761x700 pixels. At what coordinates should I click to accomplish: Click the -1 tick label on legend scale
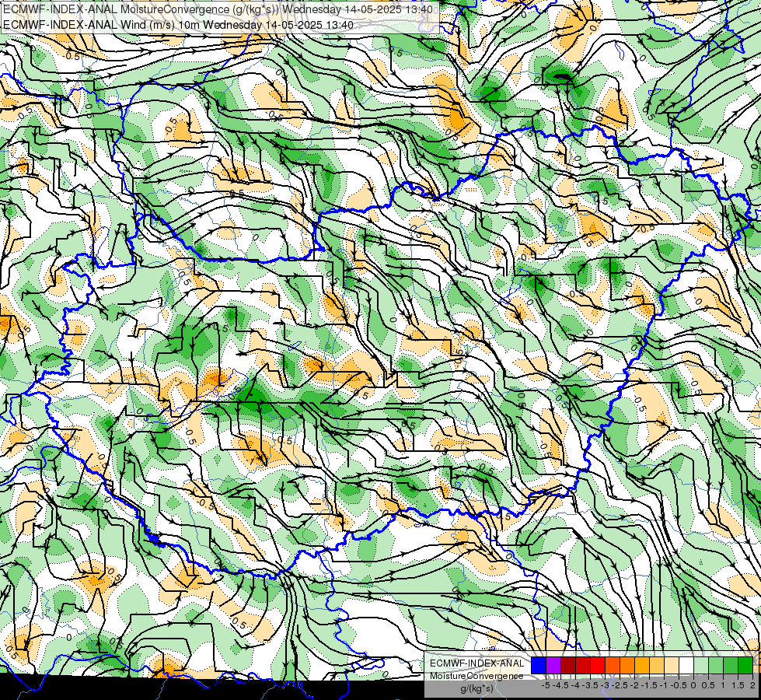coord(664,685)
